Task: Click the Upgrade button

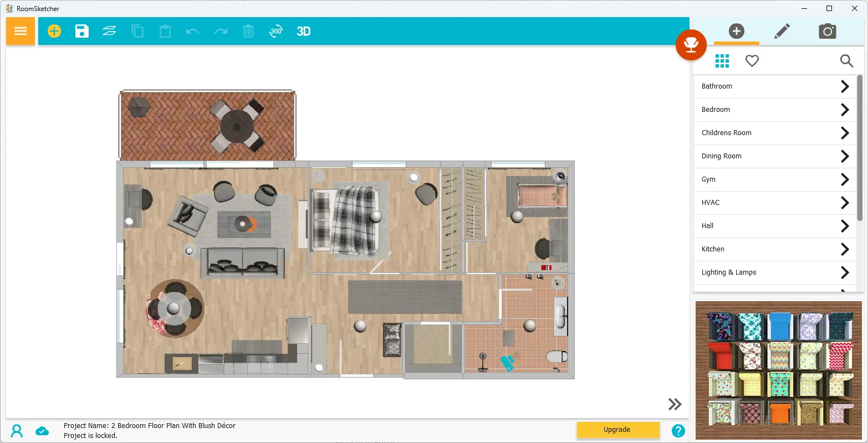Action: tap(618, 430)
